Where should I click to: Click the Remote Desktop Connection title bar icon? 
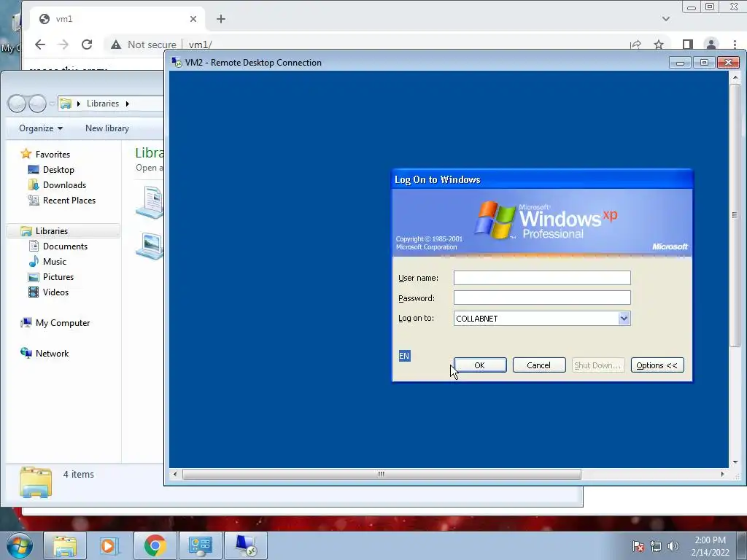177,63
